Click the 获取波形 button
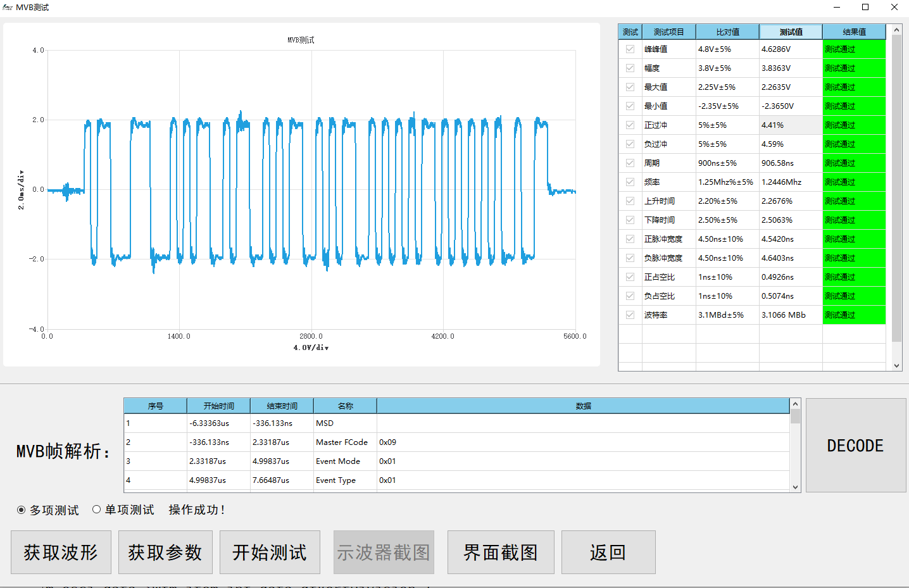This screenshot has height=588, width=909. [61, 553]
